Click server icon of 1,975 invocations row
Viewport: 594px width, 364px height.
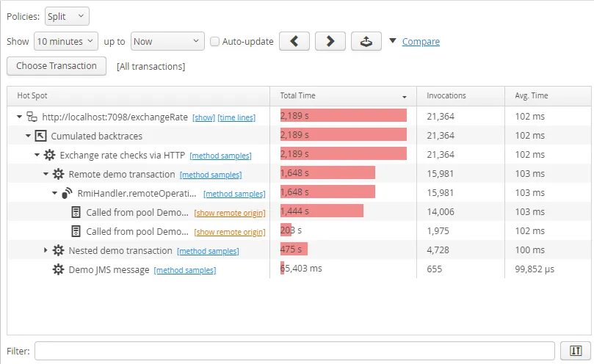pyautogui.click(x=76, y=231)
